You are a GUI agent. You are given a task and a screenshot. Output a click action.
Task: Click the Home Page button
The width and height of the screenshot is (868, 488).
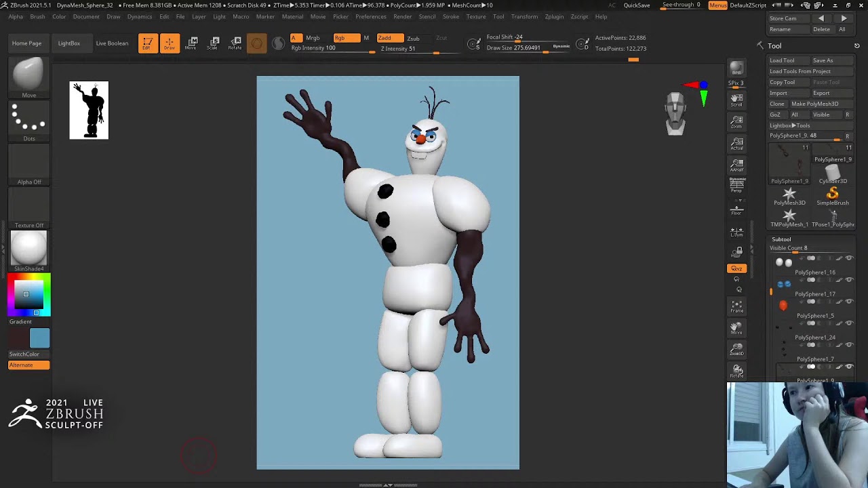point(26,43)
